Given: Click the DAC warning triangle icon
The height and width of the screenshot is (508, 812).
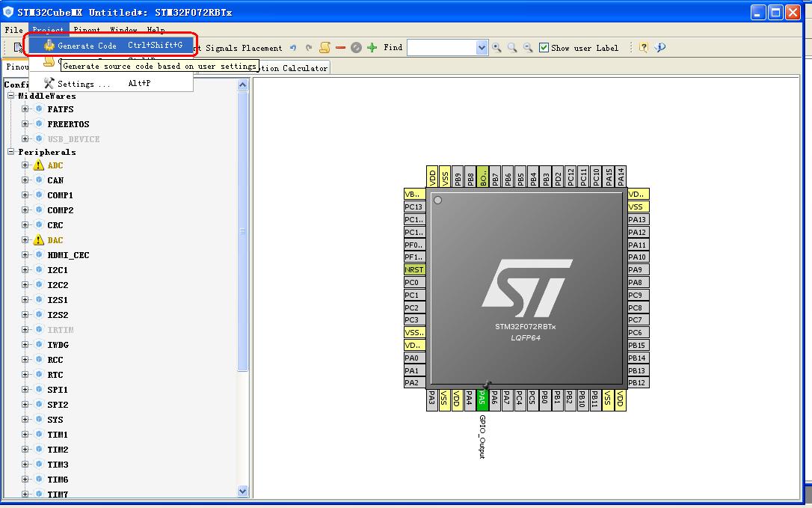Looking at the screenshot, I should (39, 240).
